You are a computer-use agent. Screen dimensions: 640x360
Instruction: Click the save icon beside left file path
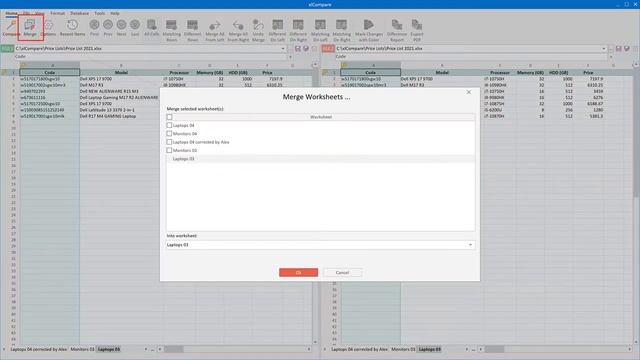[298, 49]
